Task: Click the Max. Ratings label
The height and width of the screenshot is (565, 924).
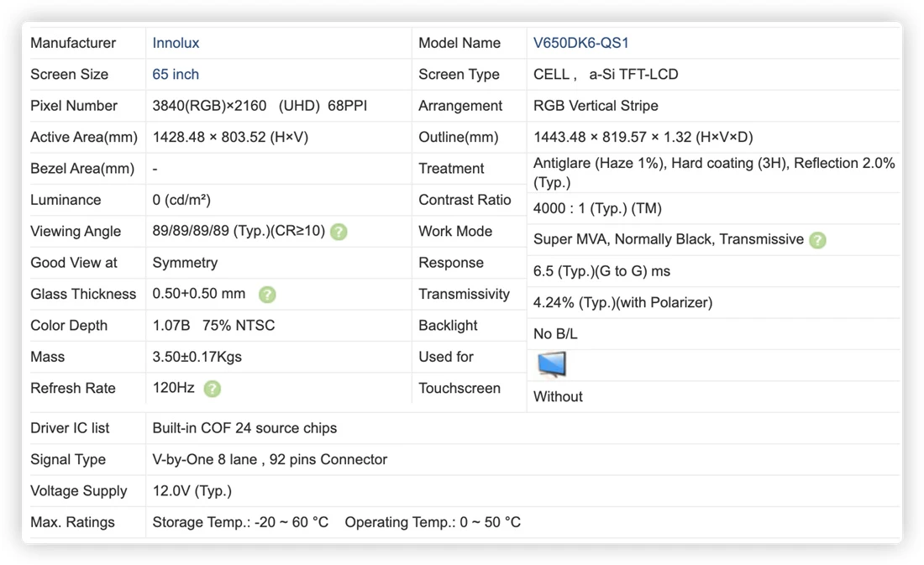Action: (72, 522)
